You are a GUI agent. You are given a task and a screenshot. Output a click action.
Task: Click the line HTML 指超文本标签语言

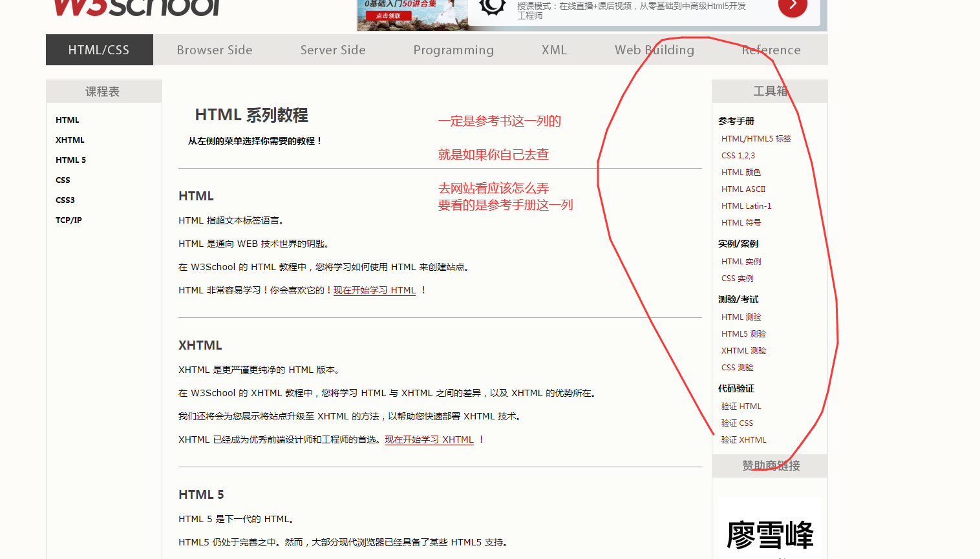tap(231, 220)
